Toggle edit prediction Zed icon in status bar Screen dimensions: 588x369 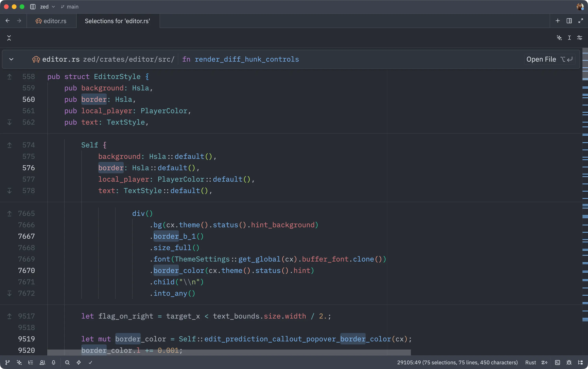tap(544, 362)
